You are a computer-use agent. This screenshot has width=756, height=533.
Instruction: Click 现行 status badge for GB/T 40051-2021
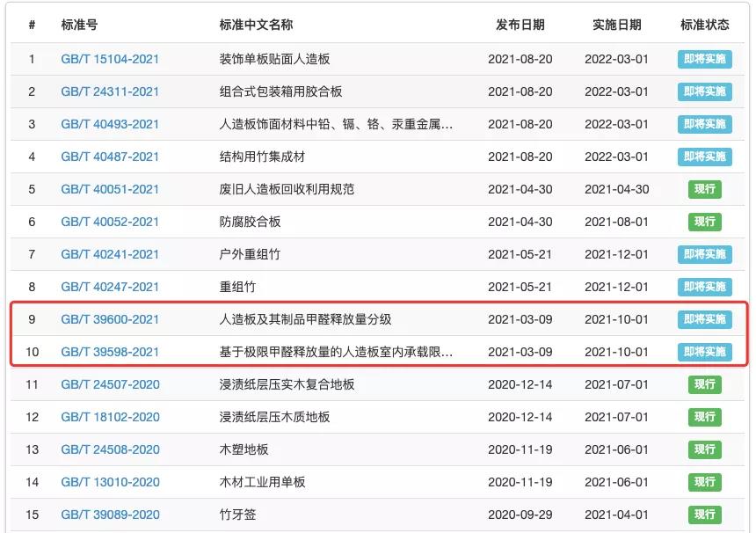pyautogui.click(x=704, y=189)
